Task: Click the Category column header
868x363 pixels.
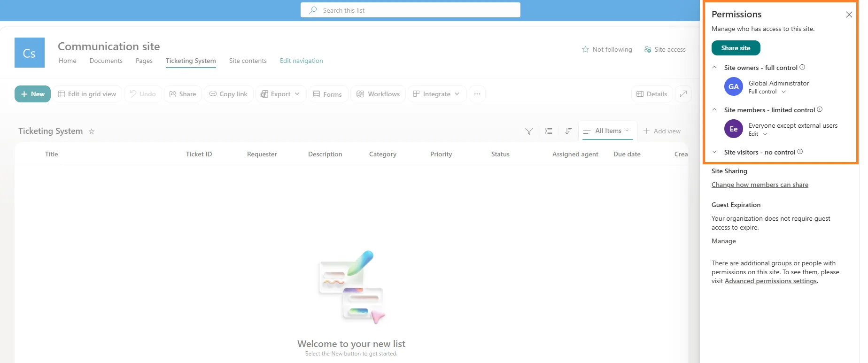Action: pos(383,154)
